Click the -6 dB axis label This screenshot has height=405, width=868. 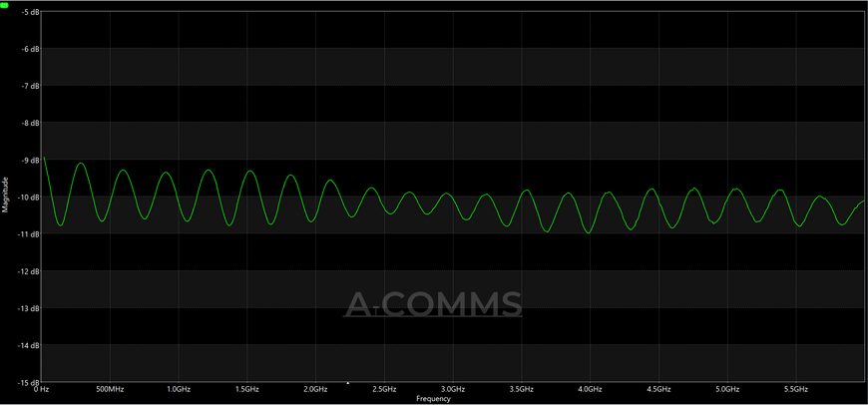(x=31, y=49)
